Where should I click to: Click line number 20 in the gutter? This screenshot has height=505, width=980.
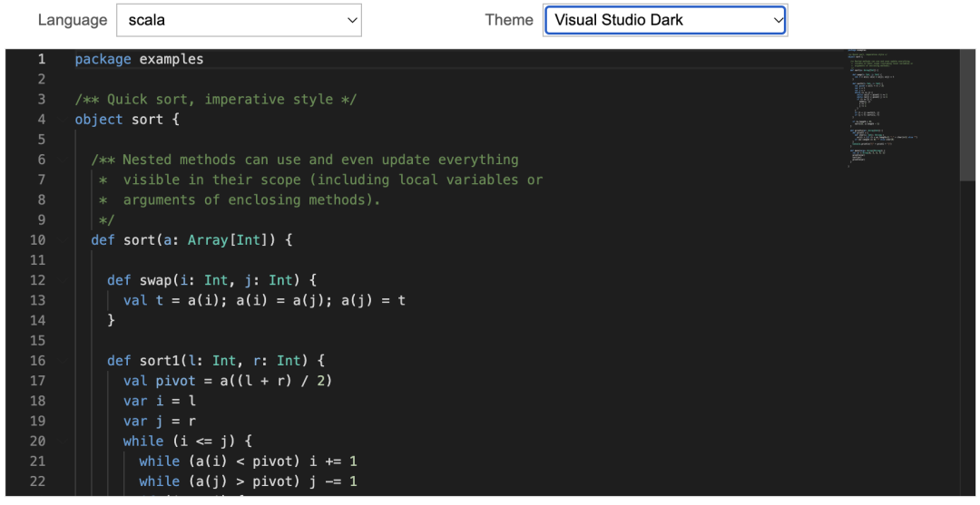(37, 441)
